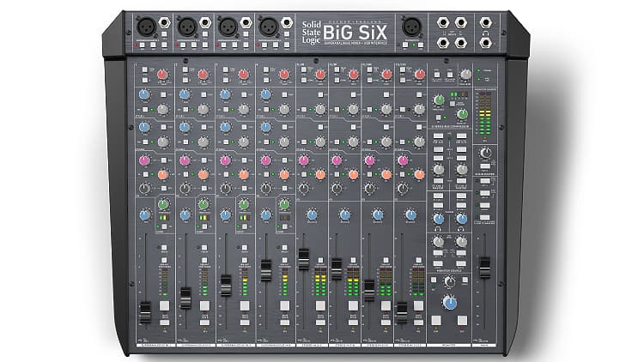
Task: Click the headphone icon under the left blue monitor knob
Action: [438, 229]
